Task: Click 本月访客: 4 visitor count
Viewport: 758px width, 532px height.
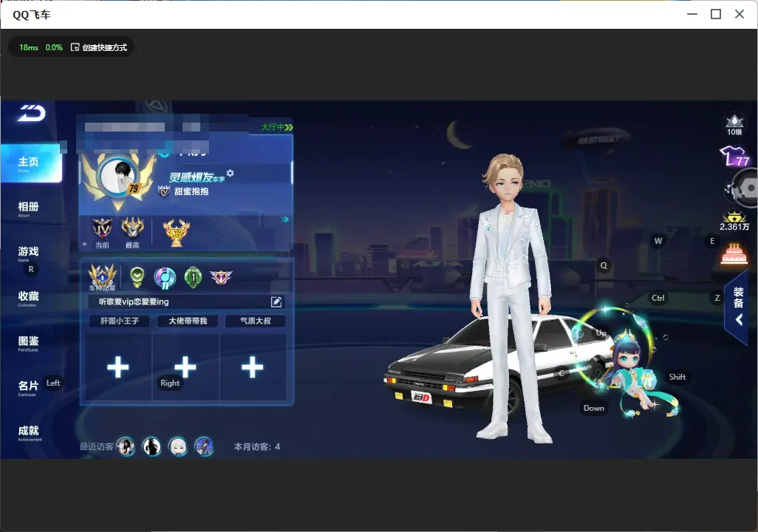Action: [256, 447]
